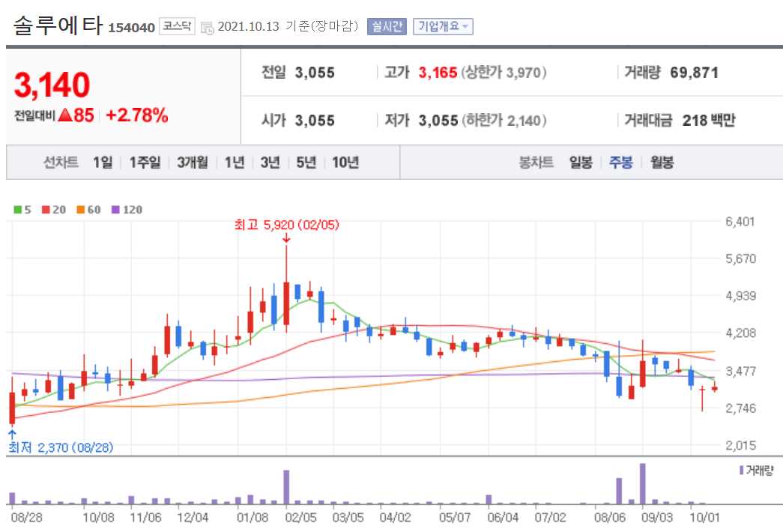
Task: Select the 1년 period option
Action: [234, 162]
